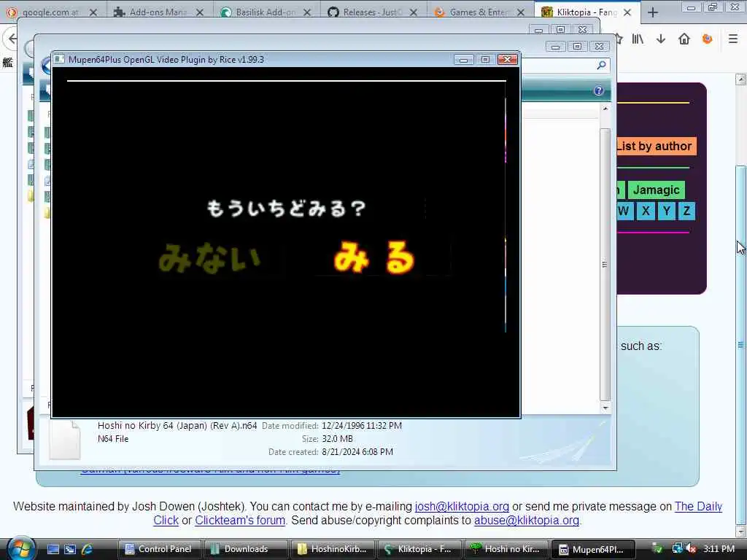Click Show Desktop quick launch icon
747x560 pixels.
coord(53,549)
